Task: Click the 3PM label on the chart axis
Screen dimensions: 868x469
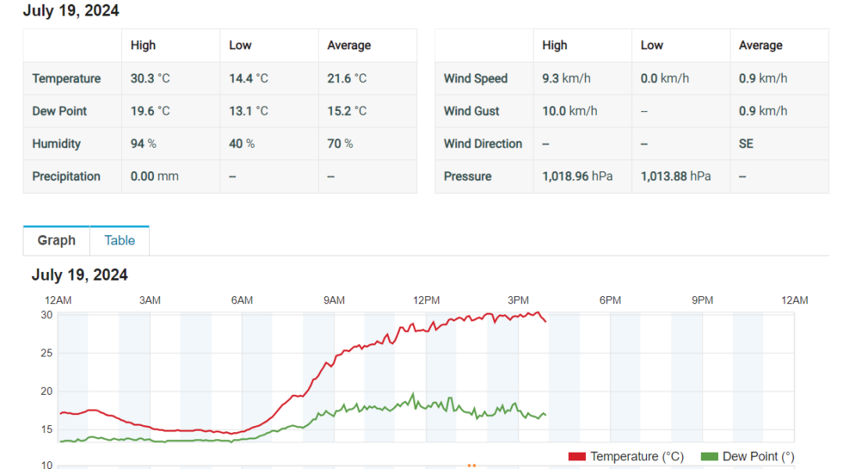Action: (x=518, y=300)
